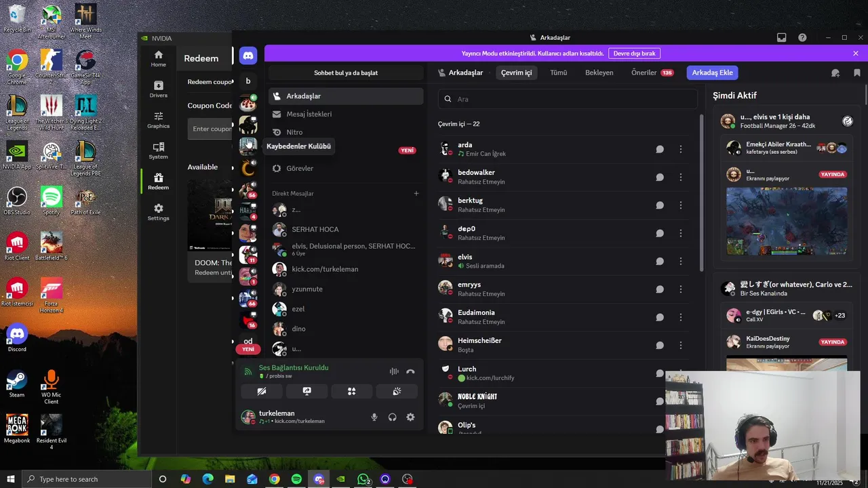Switch to the Tümü friends tab
This screenshot has height=488, width=868.
coord(558,73)
